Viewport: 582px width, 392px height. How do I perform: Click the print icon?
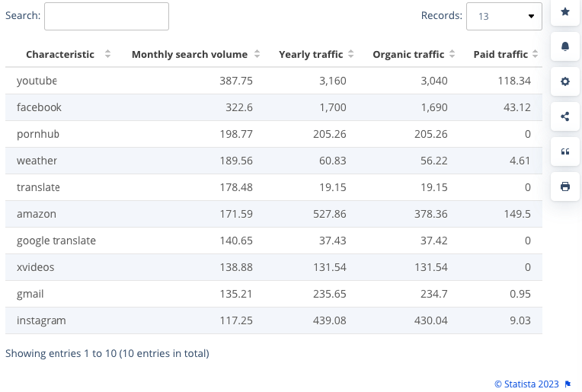tap(565, 186)
